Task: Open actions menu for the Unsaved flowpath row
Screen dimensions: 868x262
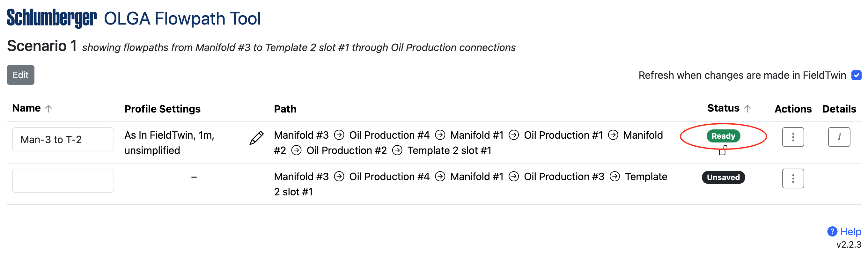Action: pos(793,178)
